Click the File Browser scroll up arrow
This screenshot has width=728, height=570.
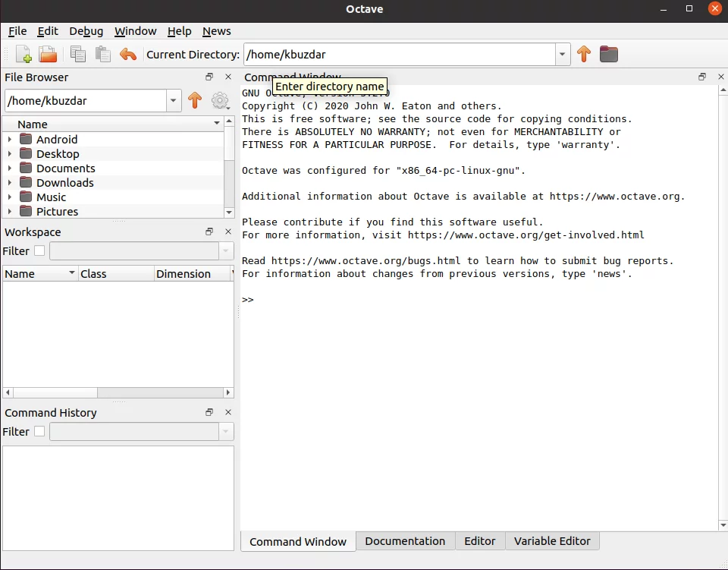coord(229,121)
